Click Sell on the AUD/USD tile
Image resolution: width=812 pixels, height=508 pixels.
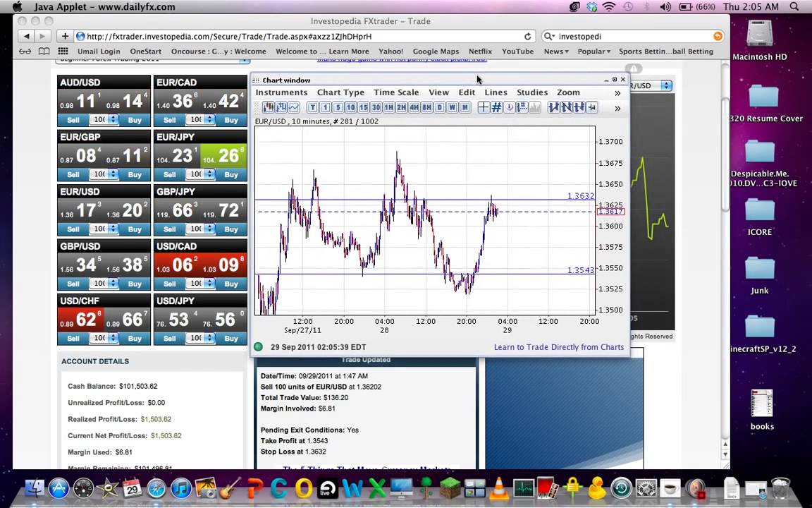click(73, 120)
